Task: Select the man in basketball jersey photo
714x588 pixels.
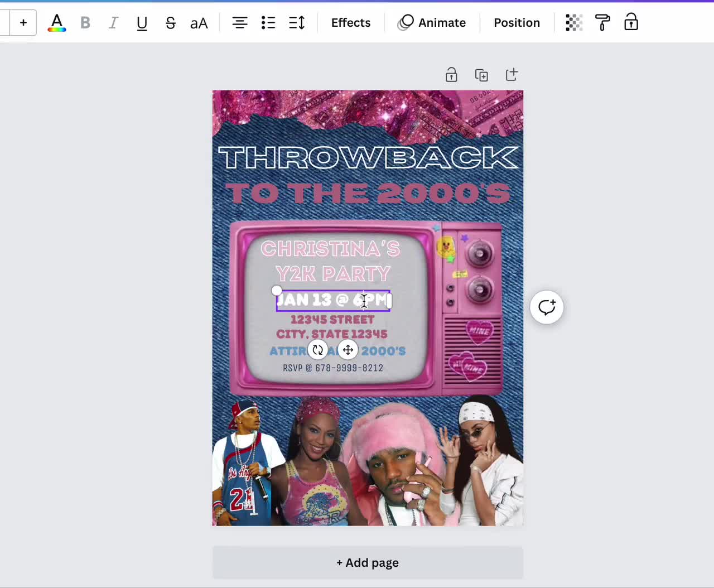Action: [245, 463]
